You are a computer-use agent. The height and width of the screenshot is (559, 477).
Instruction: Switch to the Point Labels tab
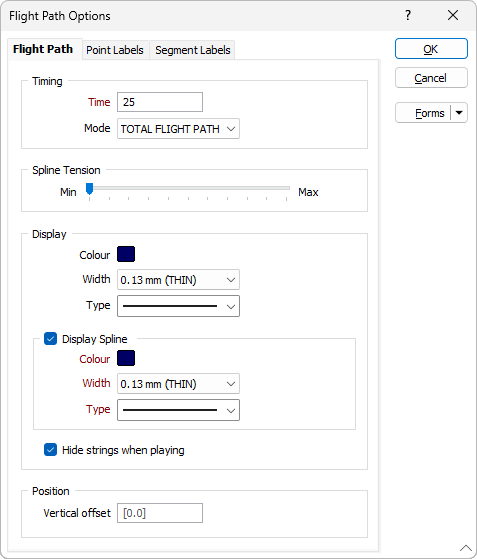tap(115, 50)
